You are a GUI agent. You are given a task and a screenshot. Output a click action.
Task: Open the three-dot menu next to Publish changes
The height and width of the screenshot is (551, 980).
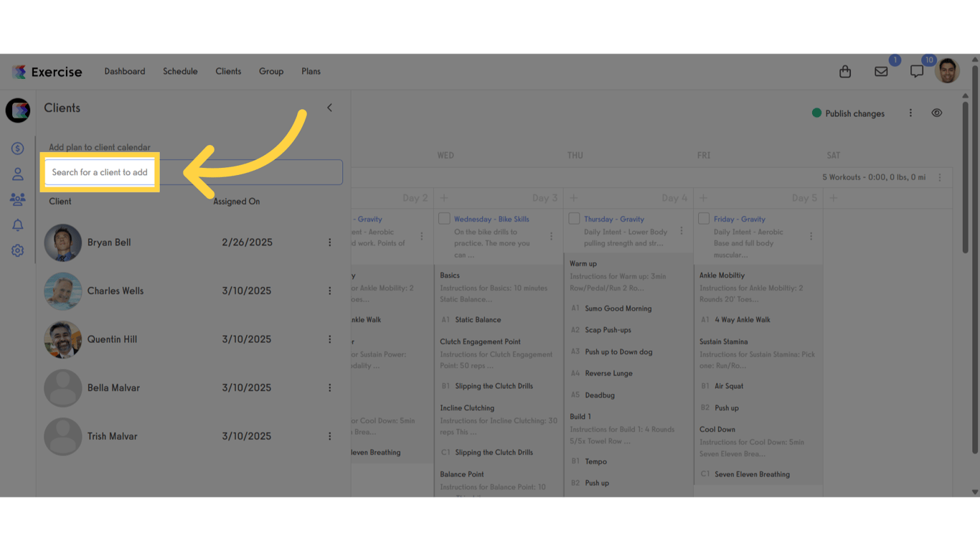910,113
